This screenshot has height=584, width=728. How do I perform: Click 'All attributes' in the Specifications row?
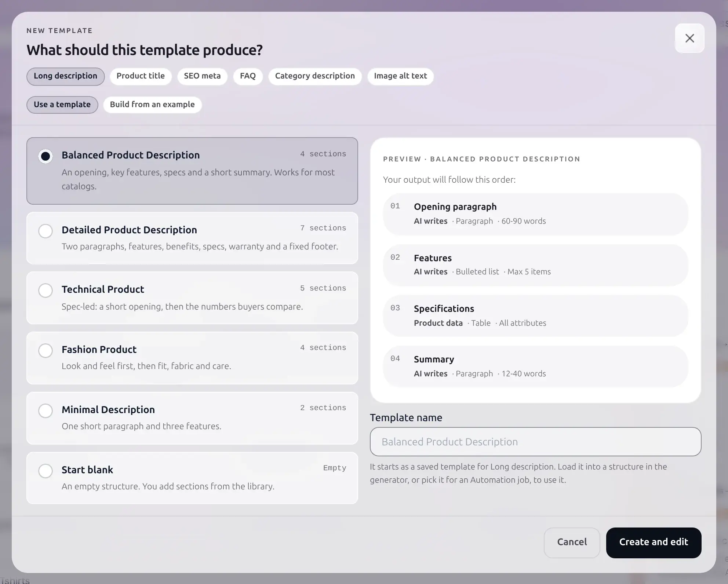pos(523,323)
